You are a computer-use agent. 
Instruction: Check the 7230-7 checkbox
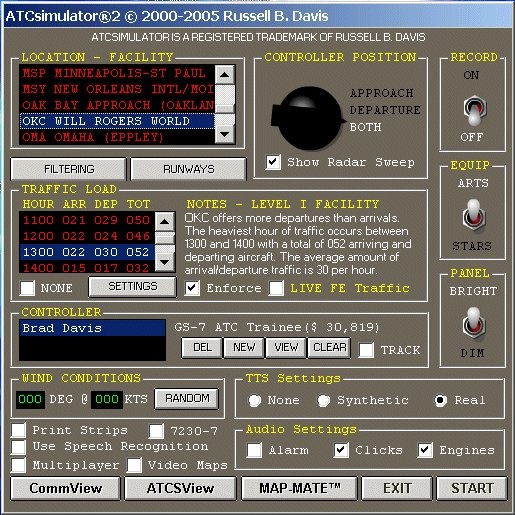[156, 431]
